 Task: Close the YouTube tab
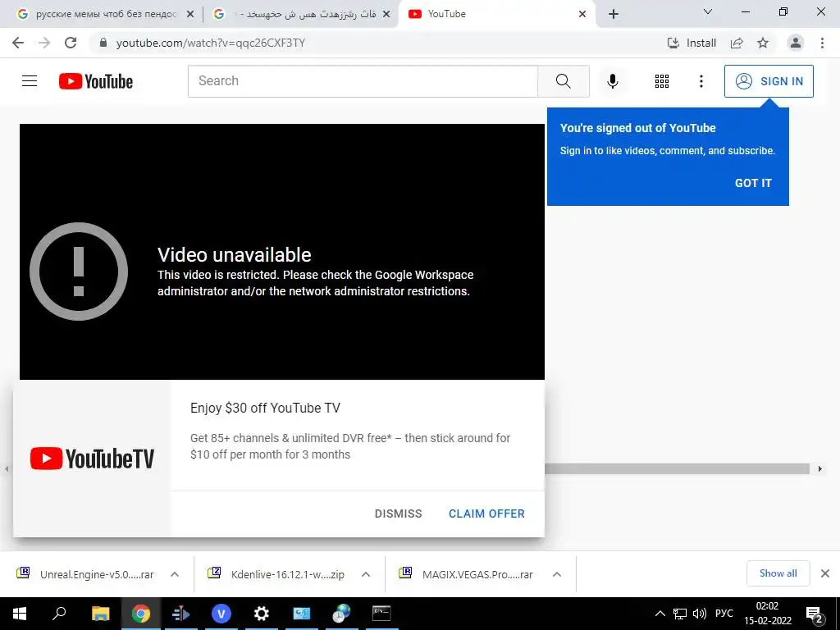tap(582, 14)
